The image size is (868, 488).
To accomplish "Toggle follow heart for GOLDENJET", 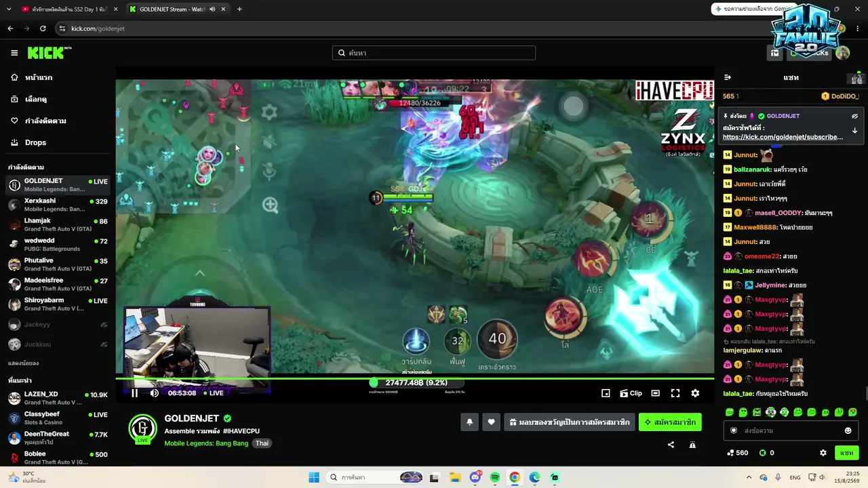I will pyautogui.click(x=491, y=422).
